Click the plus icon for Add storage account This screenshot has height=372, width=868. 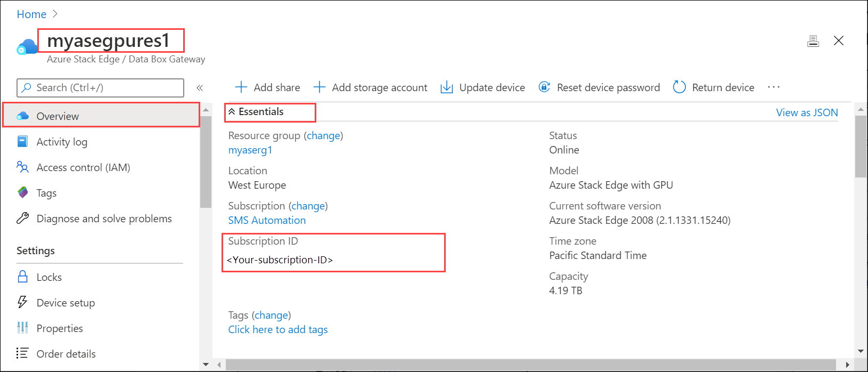[320, 87]
